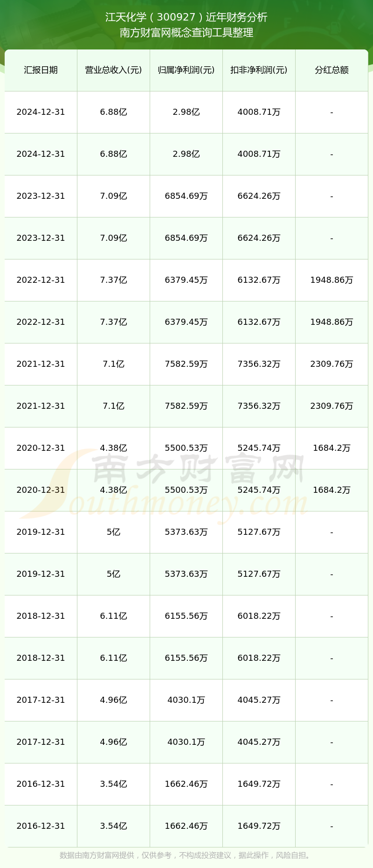This screenshot has width=373, height=868.
Task: Click the 分红总额 column header
Action: [x=332, y=70]
